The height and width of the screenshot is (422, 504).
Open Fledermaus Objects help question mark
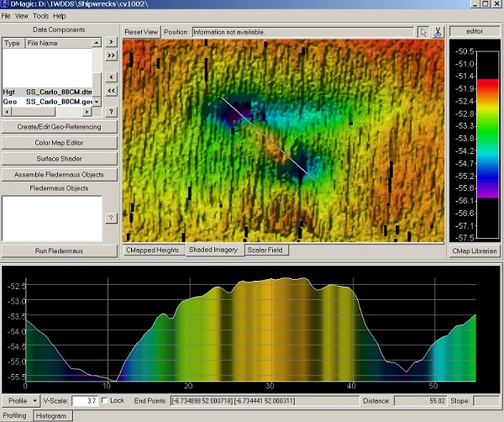pyautogui.click(x=111, y=218)
